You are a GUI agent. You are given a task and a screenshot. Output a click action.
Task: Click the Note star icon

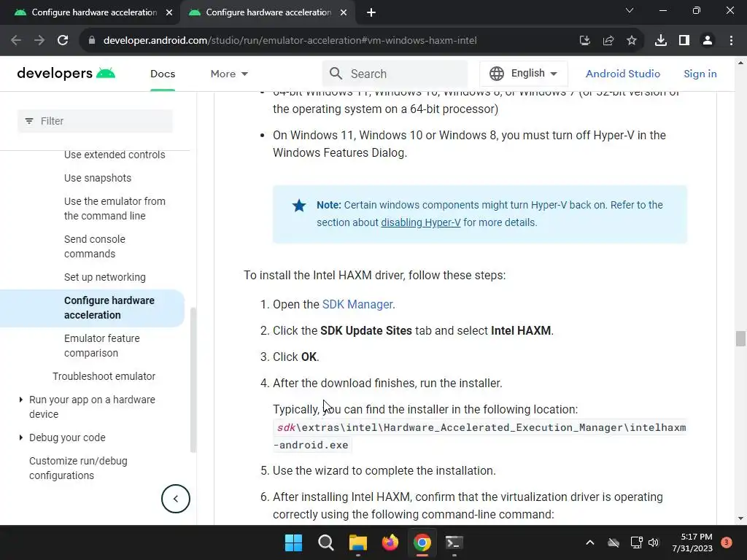point(298,205)
